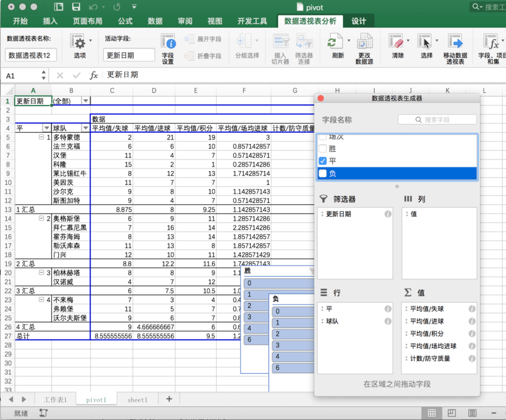Check the 胜 field checkbox

point(323,148)
